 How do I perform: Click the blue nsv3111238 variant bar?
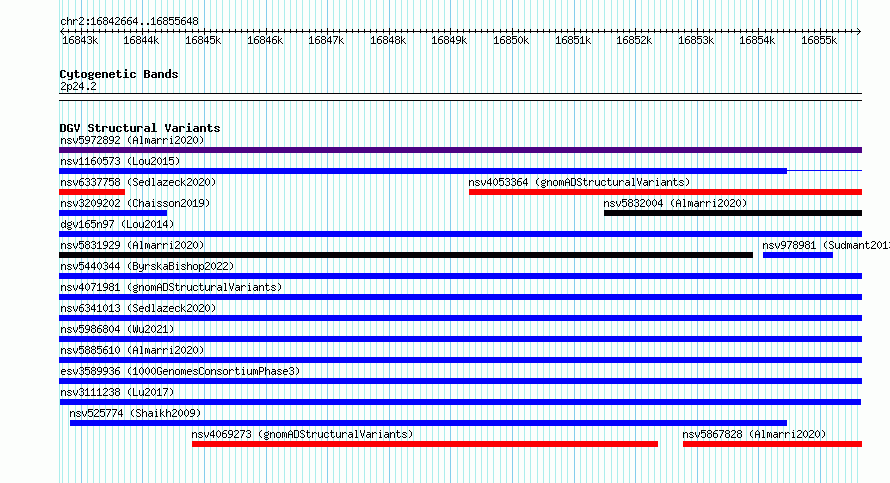click(460, 402)
